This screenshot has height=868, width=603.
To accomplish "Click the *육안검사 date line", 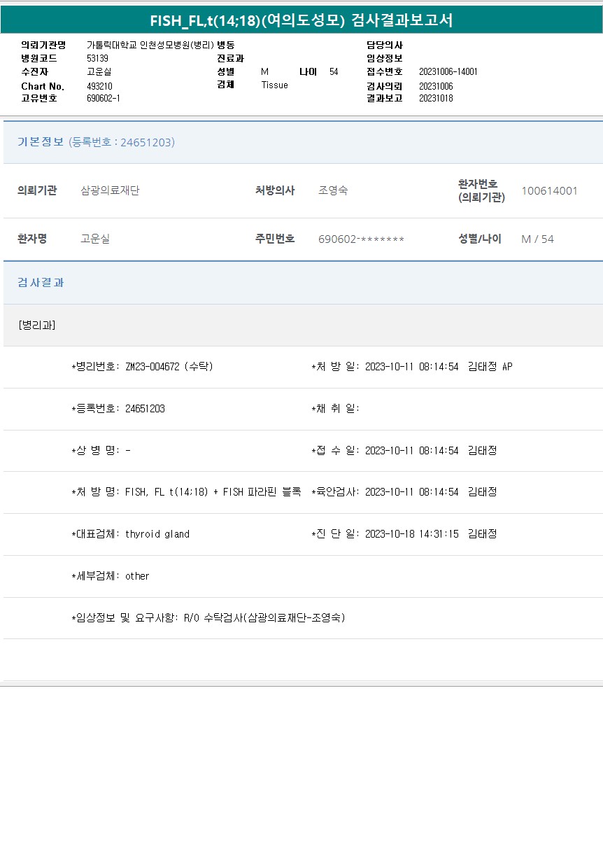I will [404, 492].
